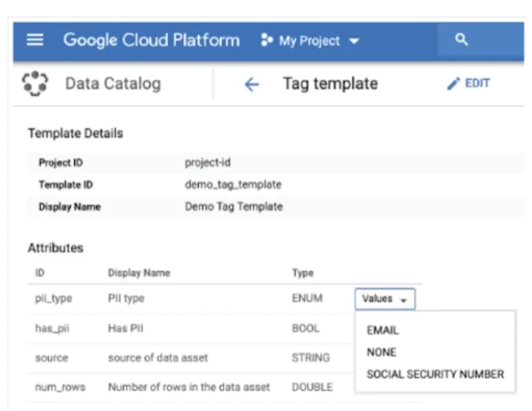532x411 pixels.
Task: Click the search magnifier icon
Action: point(461,40)
